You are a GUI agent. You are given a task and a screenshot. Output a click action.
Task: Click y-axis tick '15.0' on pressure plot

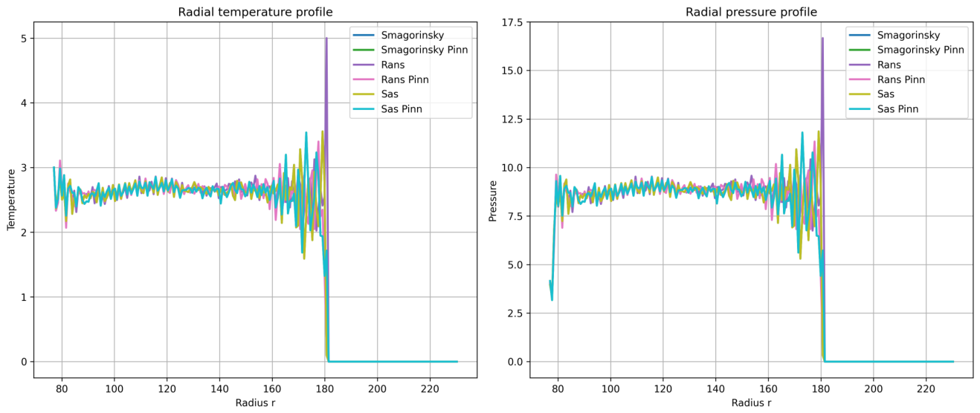click(x=513, y=71)
